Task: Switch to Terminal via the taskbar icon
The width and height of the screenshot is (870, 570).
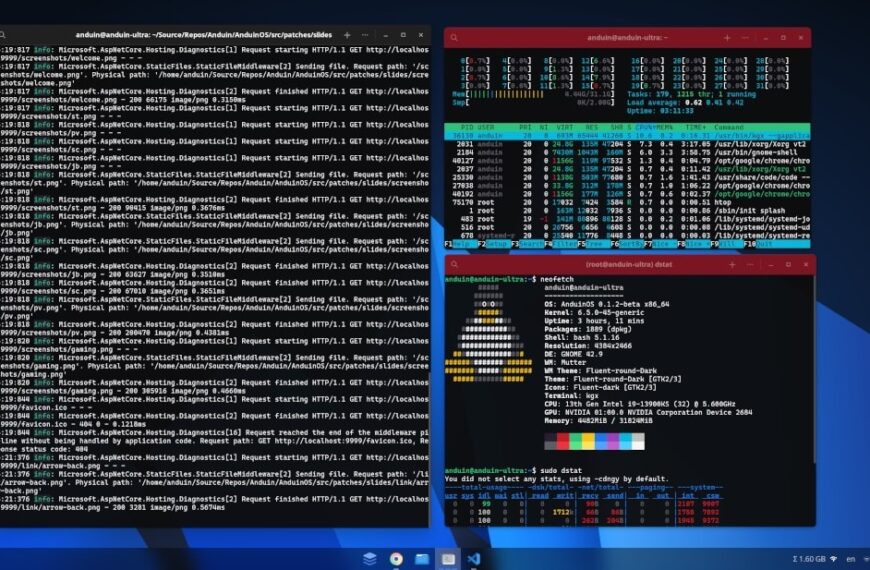Action: click(x=448, y=558)
